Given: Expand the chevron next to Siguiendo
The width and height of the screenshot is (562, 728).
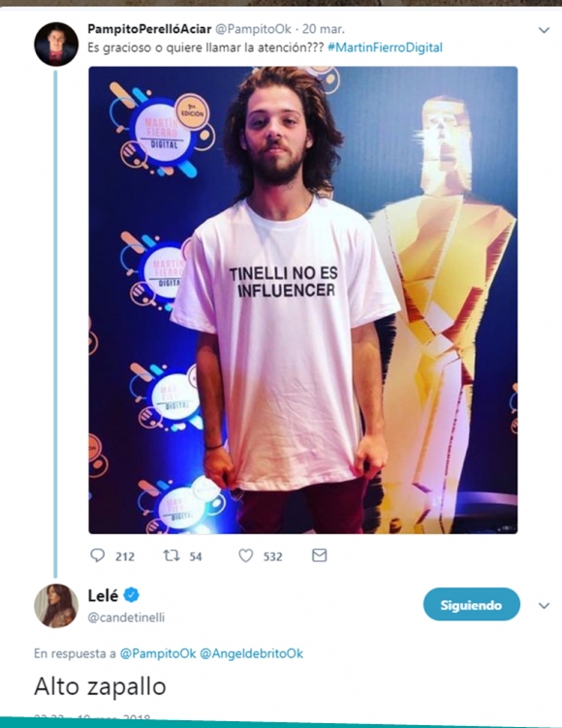Looking at the screenshot, I should point(544,606).
